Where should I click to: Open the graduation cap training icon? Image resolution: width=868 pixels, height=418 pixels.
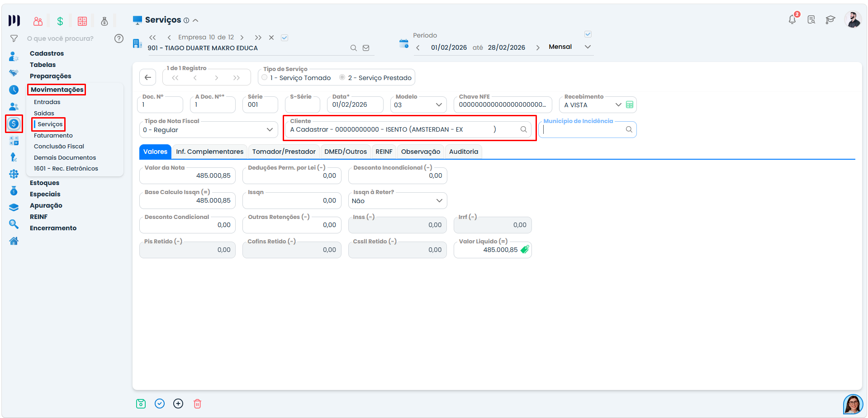pyautogui.click(x=830, y=19)
